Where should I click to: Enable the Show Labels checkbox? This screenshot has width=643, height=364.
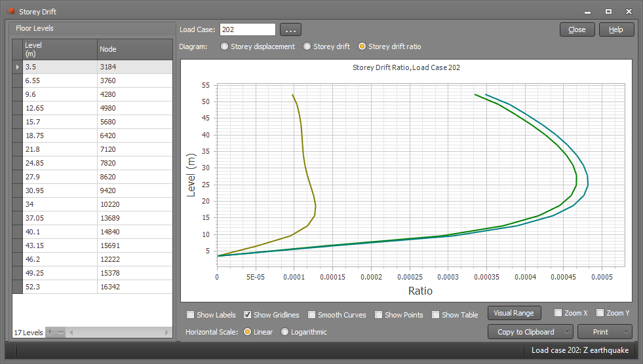pos(190,315)
